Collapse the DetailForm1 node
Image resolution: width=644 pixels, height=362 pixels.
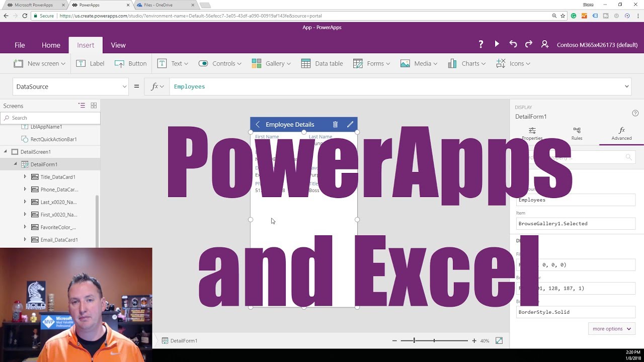click(15, 164)
